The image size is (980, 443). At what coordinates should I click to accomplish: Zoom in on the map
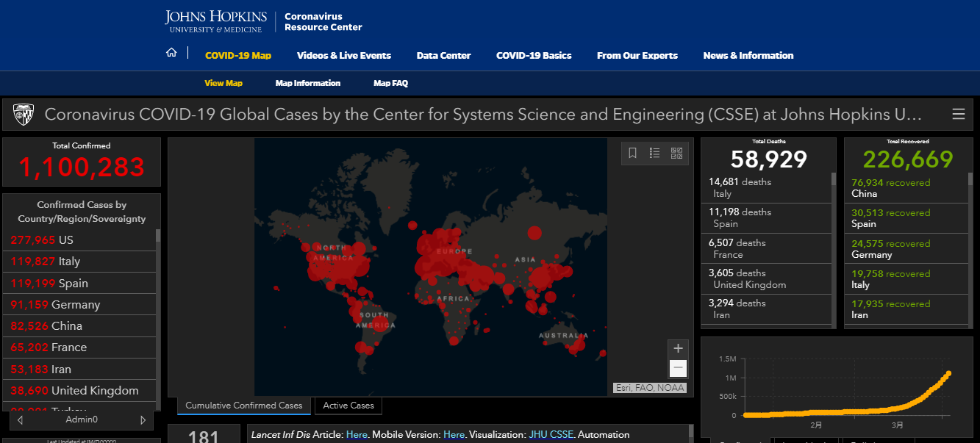click(679, 348)
